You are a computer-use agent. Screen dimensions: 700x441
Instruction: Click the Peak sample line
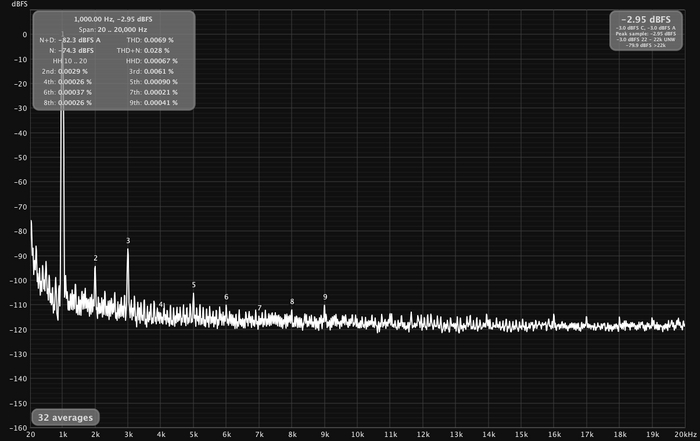(646, 33)
